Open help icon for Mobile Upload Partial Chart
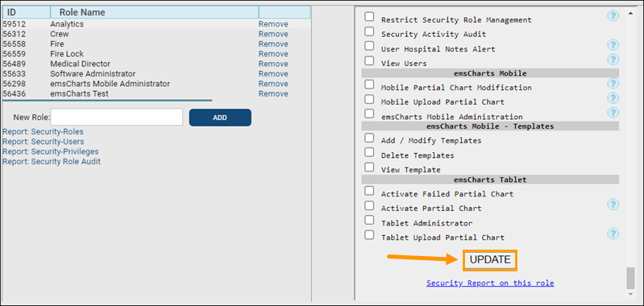The height and width of the screenshot is (306, 644). 613,98
